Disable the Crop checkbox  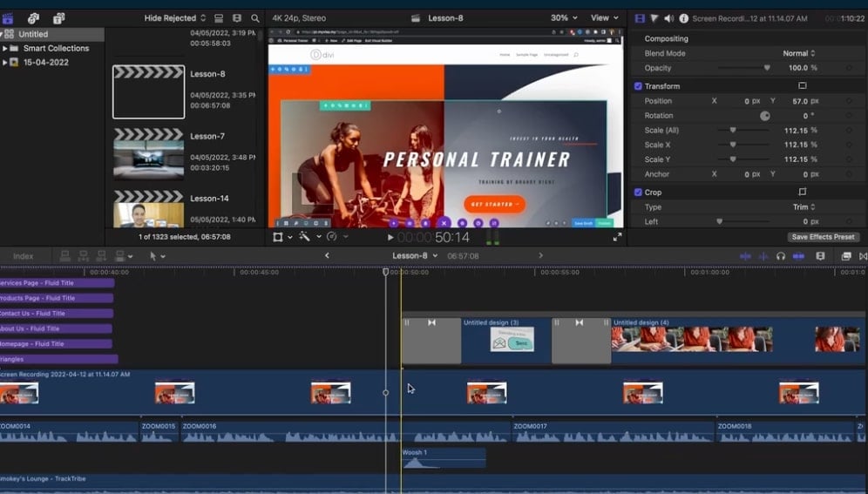tap(638, 193)
